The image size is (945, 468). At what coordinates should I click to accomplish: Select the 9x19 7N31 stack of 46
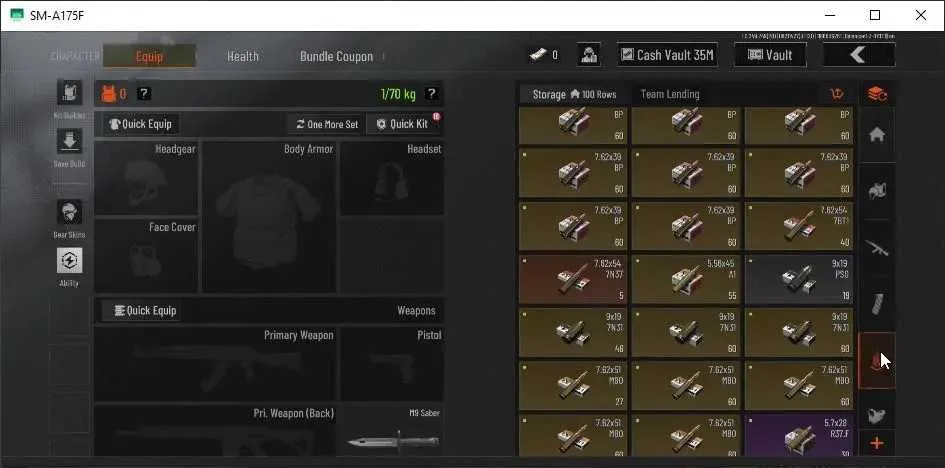coord(573,332)
